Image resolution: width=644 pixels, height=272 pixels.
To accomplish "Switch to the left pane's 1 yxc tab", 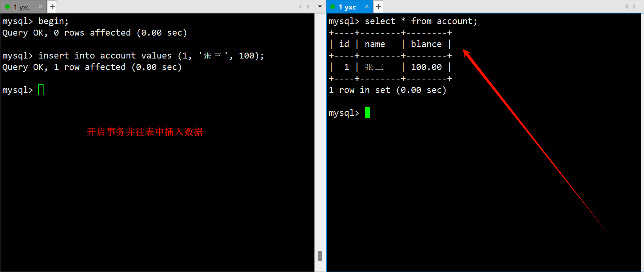I will pyautogui.click(x=22, y=7).
